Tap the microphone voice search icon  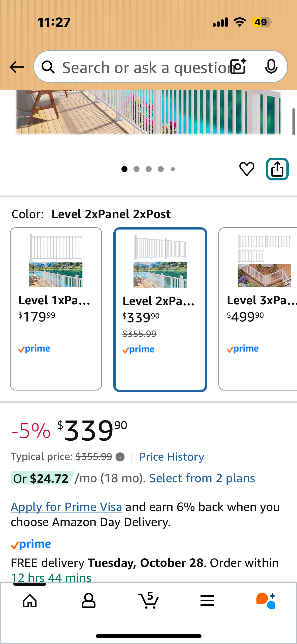[271, 67]
